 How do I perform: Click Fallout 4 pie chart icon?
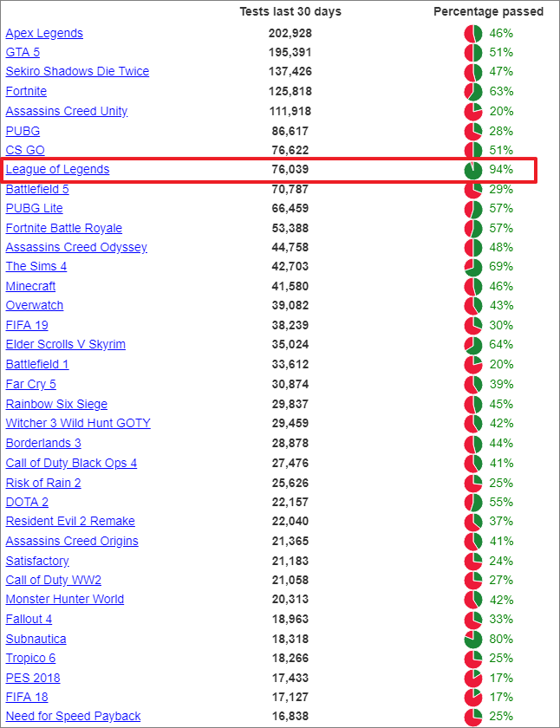pyautogui.click(x=473, y=620)
